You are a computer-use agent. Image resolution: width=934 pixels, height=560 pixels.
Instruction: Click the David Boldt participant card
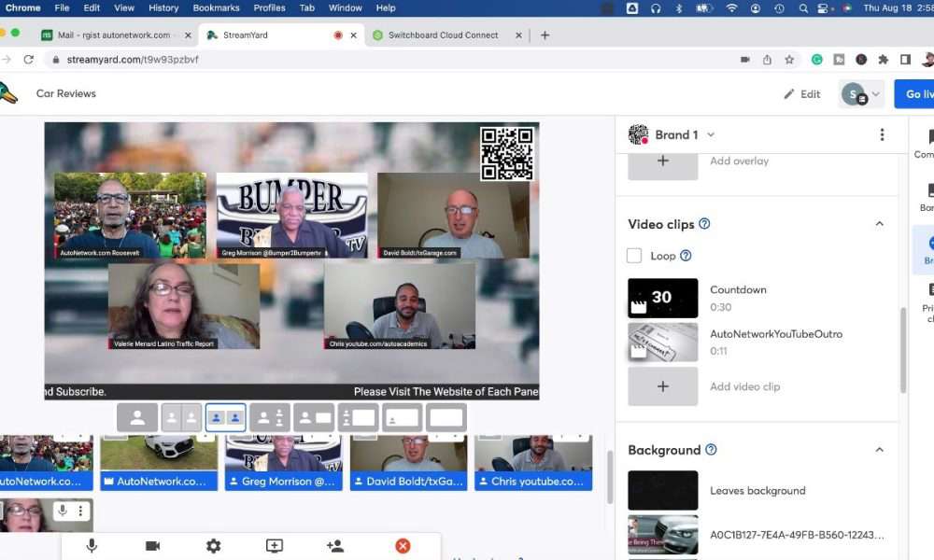tap(409, 462)
